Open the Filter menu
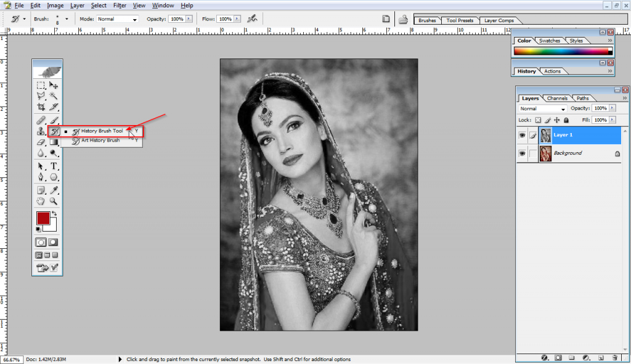631x364 pixels. 120,5
